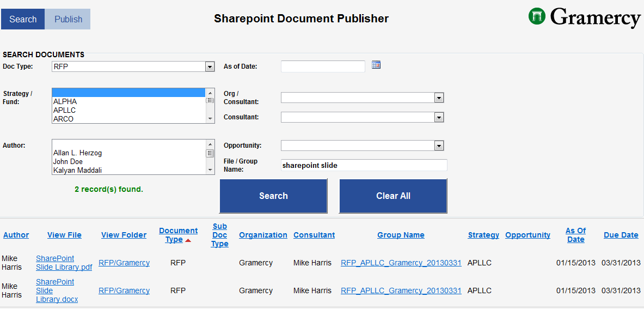Open the As of Date calendar picker
This screenshot has width=644, height=309.
[376, 64]
